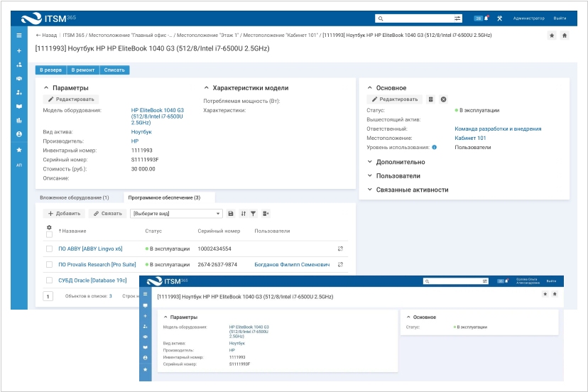Click info icon near Уровень использования
Screen dimensions: 588x392
(x=434, y=147)
